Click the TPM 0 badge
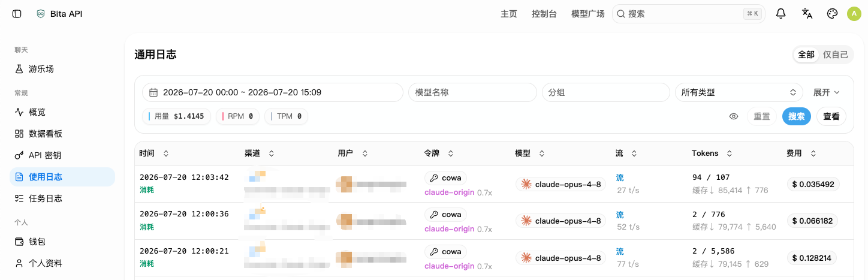This screenshot has height=280, width=868. [x=286, y=116]
